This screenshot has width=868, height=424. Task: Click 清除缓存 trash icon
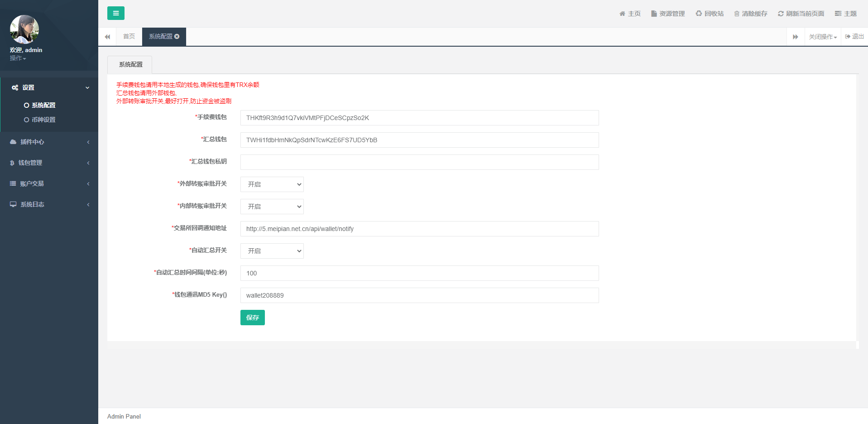coord(751,14)
